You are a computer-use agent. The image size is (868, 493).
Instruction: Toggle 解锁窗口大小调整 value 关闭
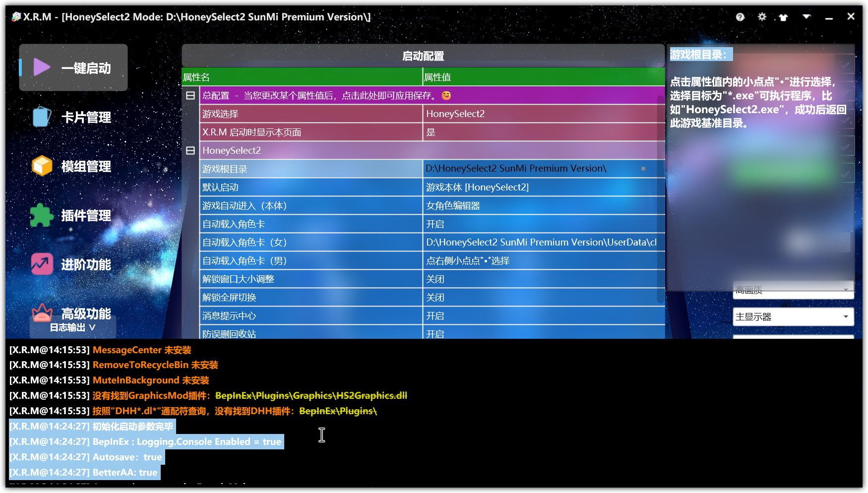pos(544,279)
